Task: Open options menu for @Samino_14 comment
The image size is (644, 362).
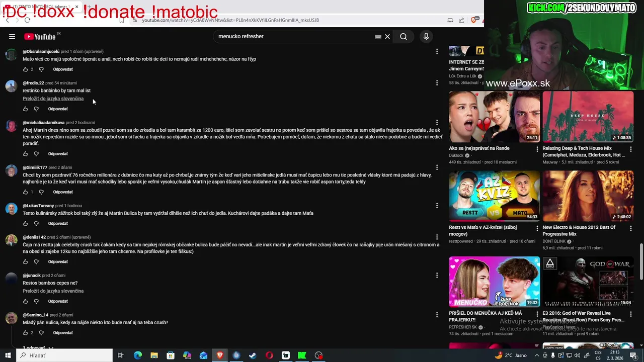Action: [x=437, y=315]
